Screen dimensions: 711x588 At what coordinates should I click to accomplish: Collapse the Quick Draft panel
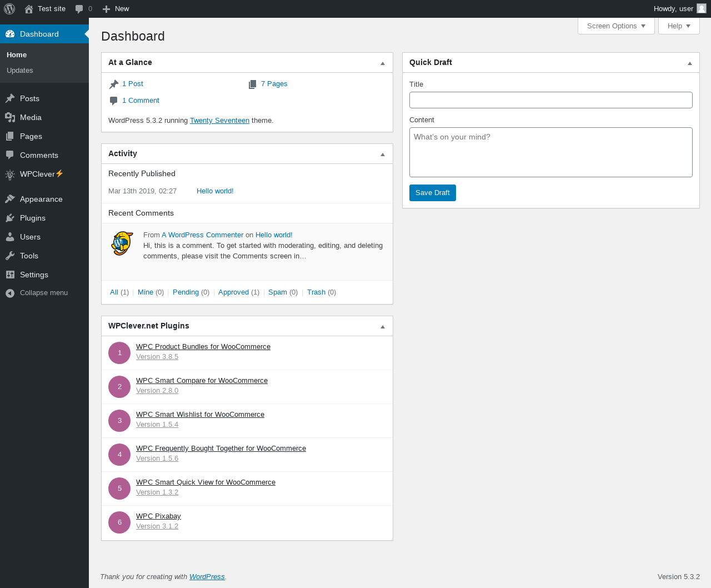tap(690, 63)
